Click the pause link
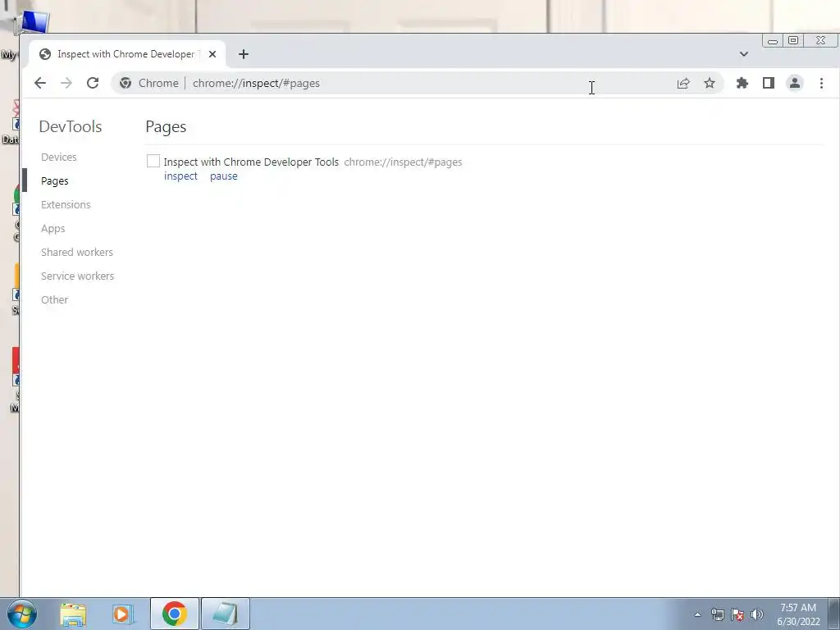The width and height of the screenshot is (840, 630). [x=223, y=176]
